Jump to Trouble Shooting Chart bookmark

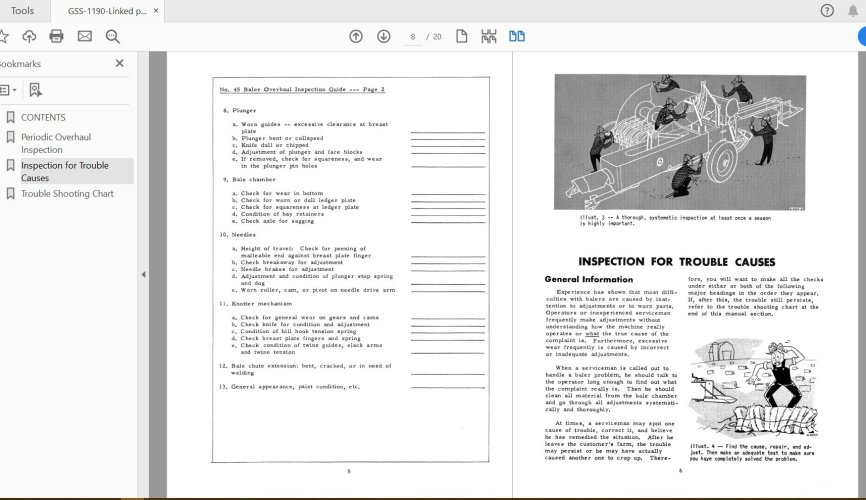tap(67, 193)
